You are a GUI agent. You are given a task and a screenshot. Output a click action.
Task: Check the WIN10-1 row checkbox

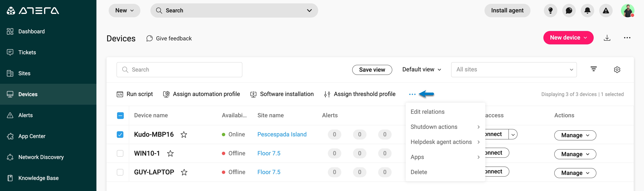(120, 153)
